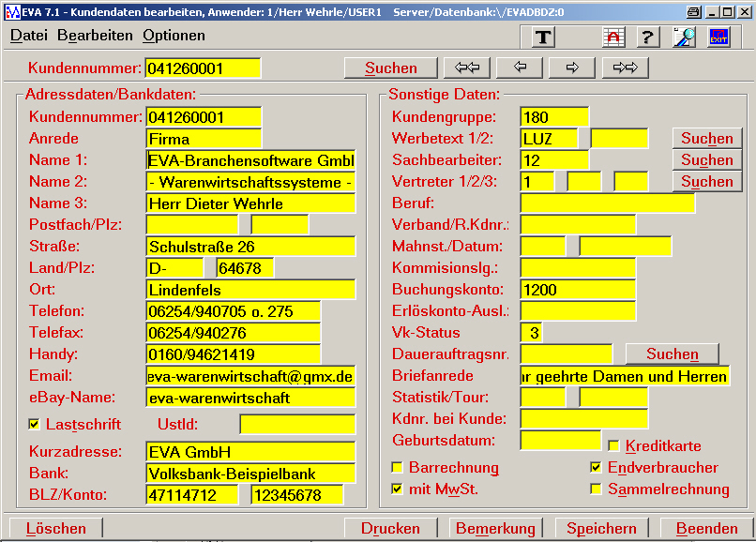756x542 pixels.
Task: Open the Bearbeiten menu
Action: pyautogui.click(x=95, y=36)
